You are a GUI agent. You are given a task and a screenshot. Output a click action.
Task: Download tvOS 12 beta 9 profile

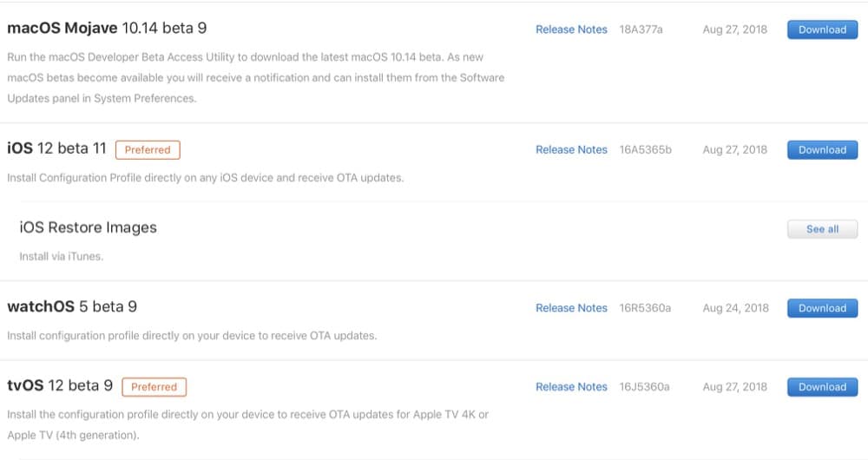click(x=822, y=387)
